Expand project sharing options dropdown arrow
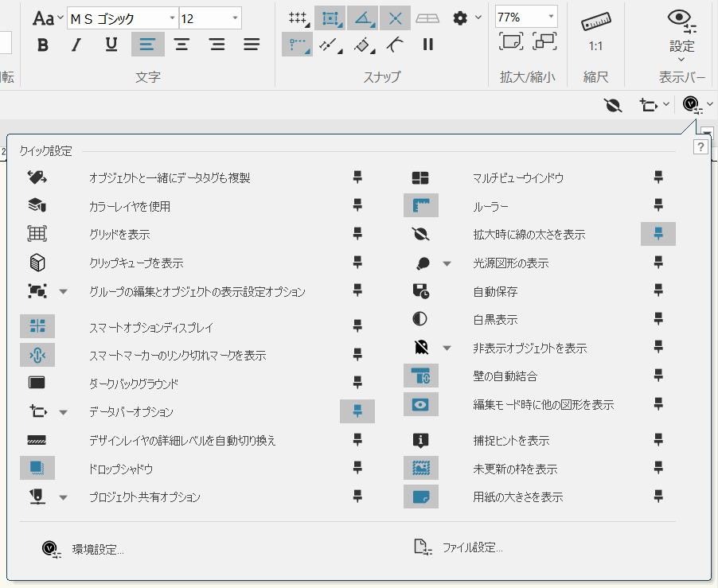The image size is (718, 588). 64,497
